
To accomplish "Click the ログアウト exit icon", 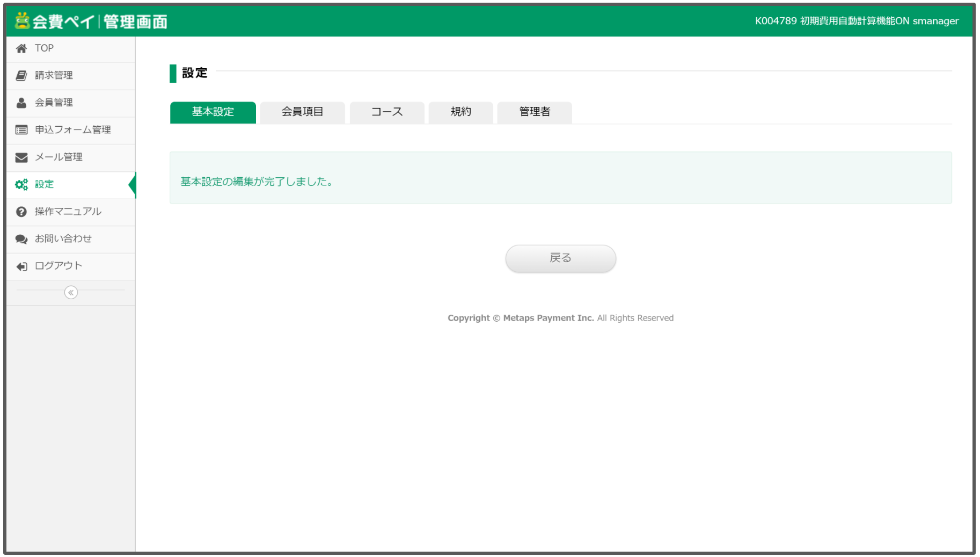I will click(x=21, y=266).
